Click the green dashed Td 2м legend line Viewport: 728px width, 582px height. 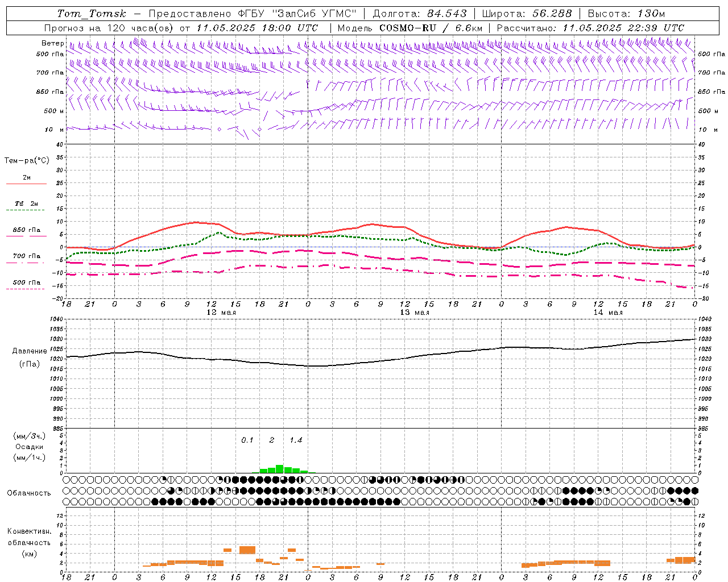click(26, 210)
